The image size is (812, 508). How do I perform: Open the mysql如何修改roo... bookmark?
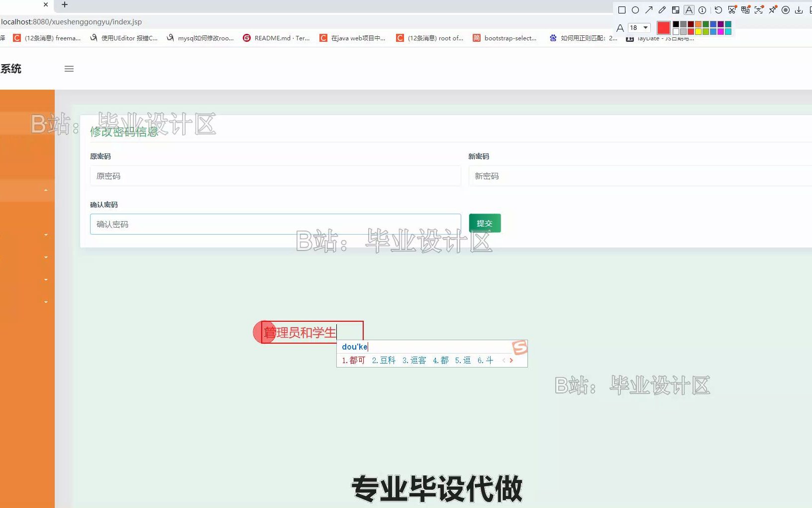tap(200, 38)
